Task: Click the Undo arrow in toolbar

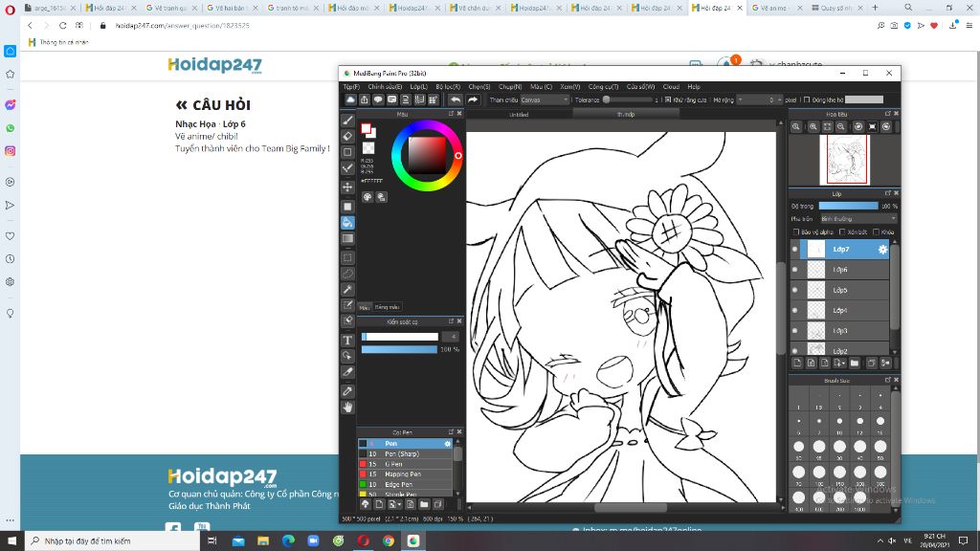Action: [456, 99]
